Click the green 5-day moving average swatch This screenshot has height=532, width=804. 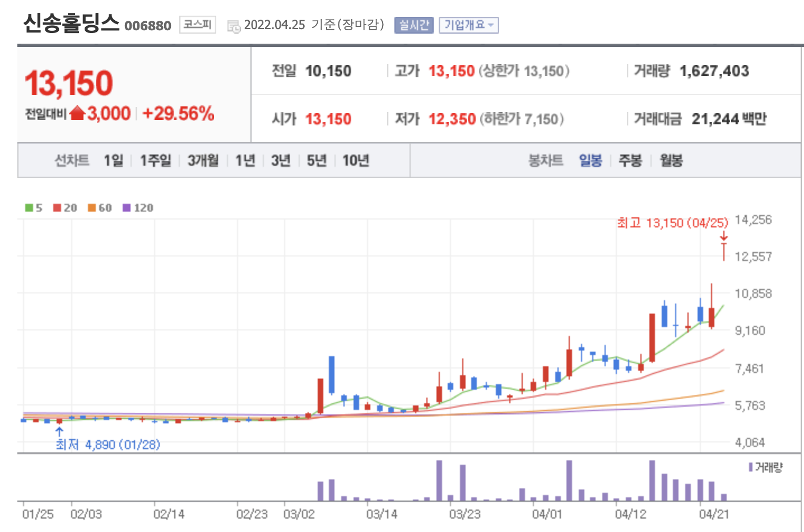29,208
